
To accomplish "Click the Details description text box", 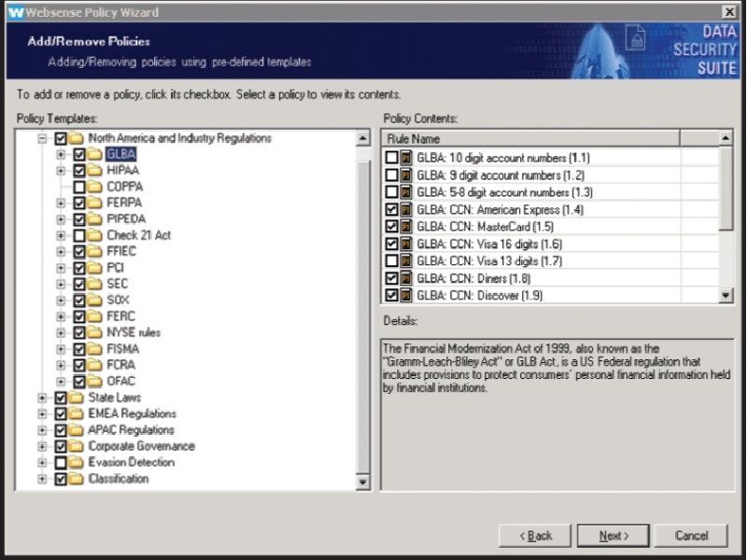I will click(557, 414).
